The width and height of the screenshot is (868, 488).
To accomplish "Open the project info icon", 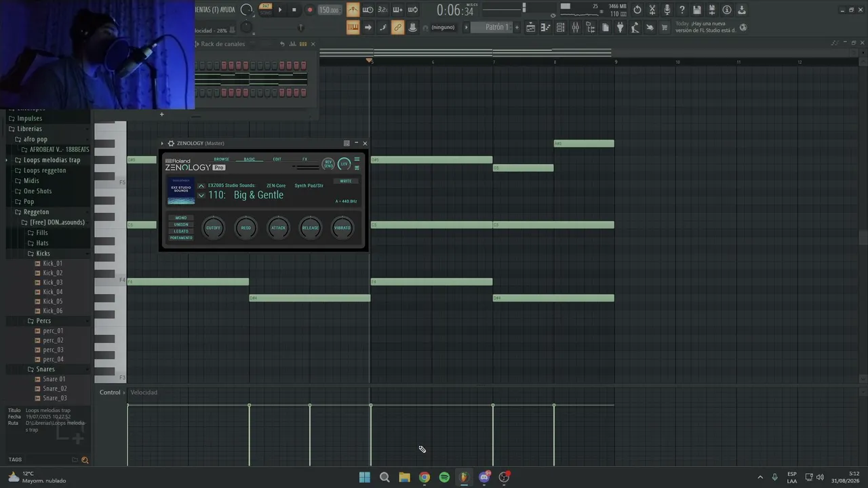I will click(727, 9).
